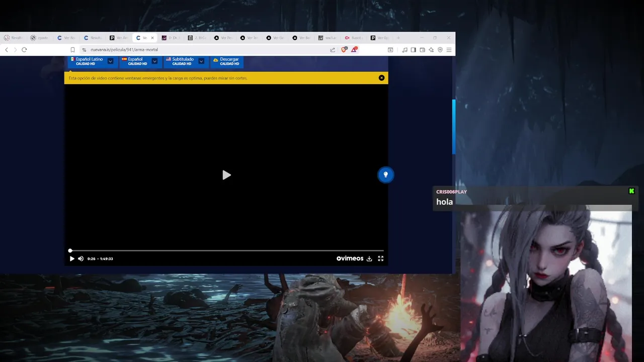Switch to the 'Ver Be' tab
The width and height of the screenshot is (644, 362).
tap(302, 38)
